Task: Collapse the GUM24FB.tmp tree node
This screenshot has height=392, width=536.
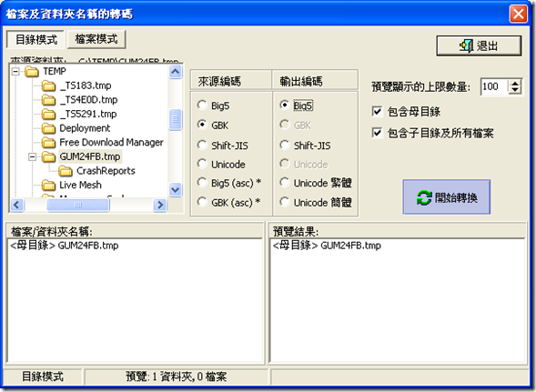Action: pos(32,156)
